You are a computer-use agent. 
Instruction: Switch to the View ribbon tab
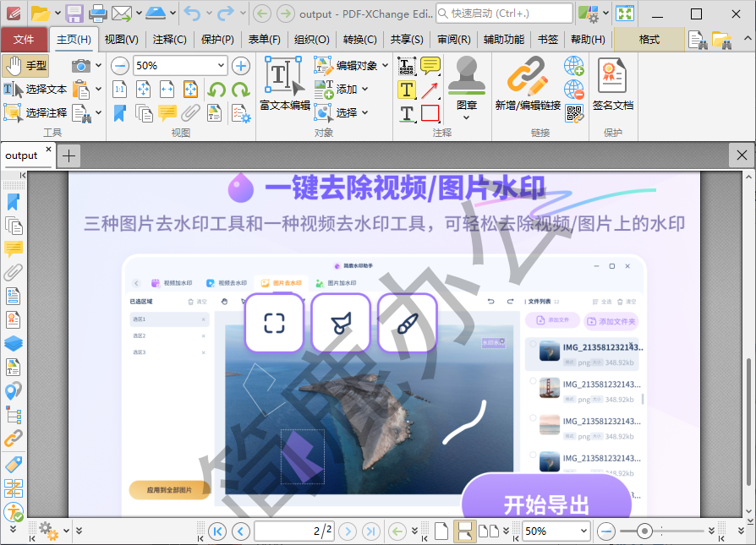tap(119, 39)
